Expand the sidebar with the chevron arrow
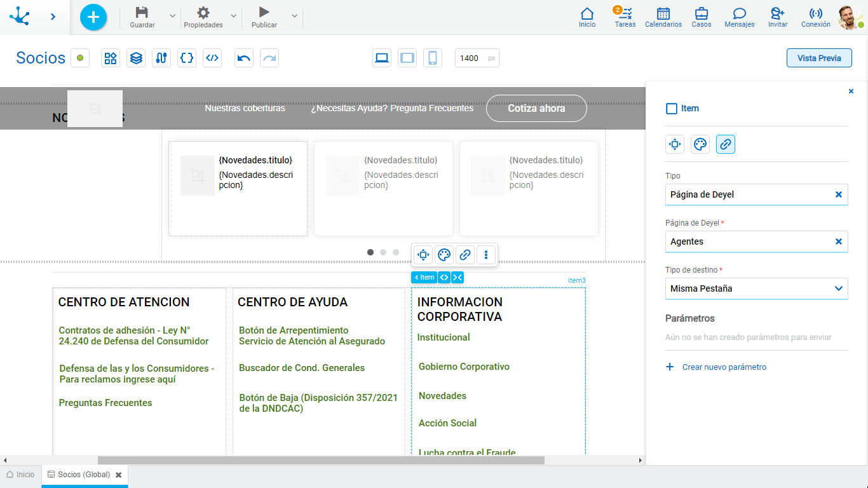Screen dimensions: 868x488 click(53, 17)
